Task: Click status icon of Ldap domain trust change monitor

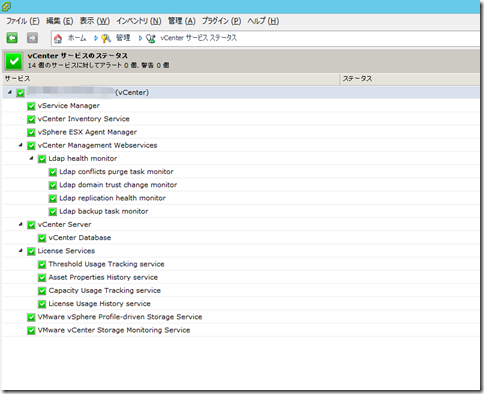Action: coord(53,185)
